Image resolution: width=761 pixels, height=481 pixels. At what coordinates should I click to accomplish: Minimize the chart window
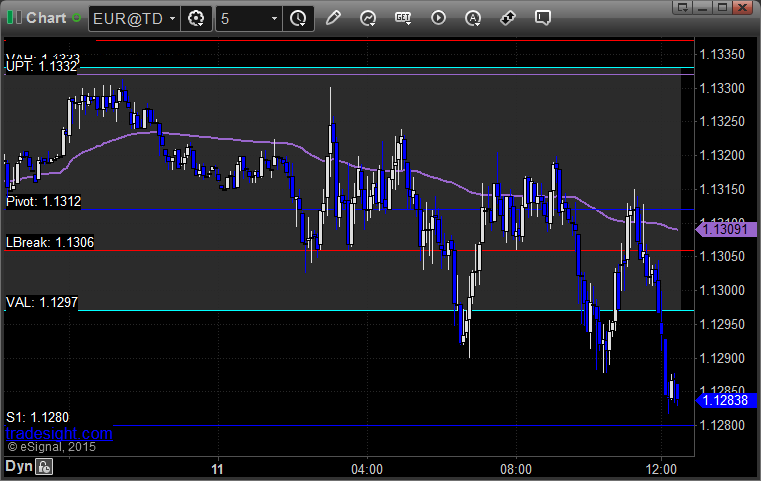click(x=702, y=7)
